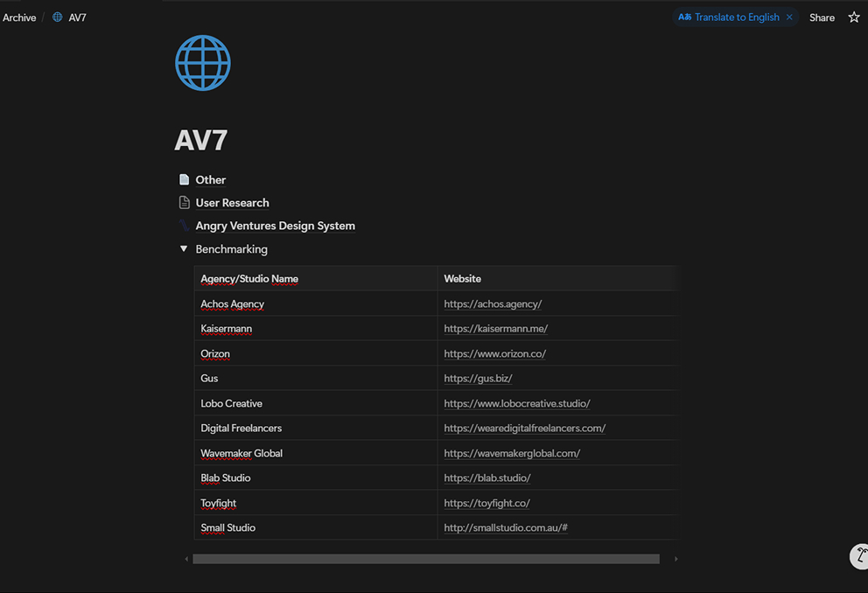Open the https://blab.studio/ link
This screenshot has height=593, width=868.
487,478
